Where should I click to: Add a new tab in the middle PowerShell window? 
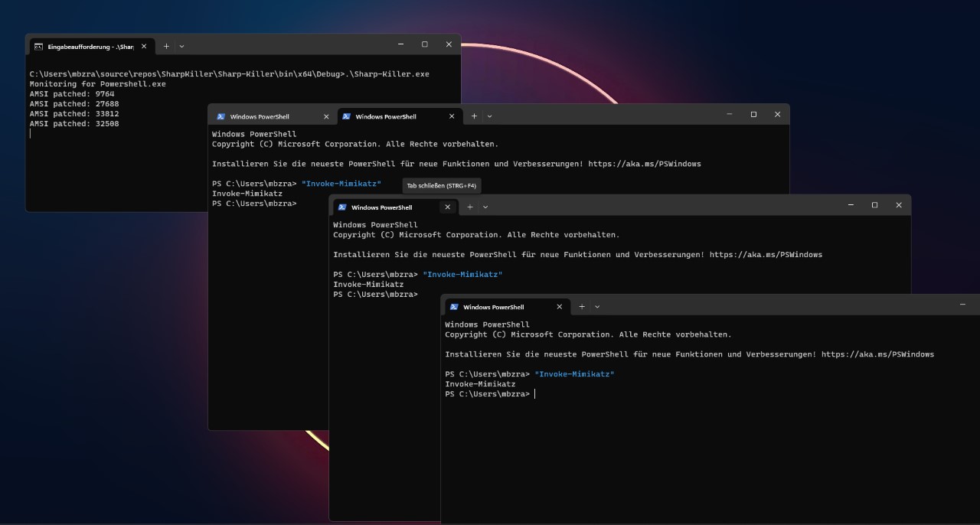click(x=470, y=207)
